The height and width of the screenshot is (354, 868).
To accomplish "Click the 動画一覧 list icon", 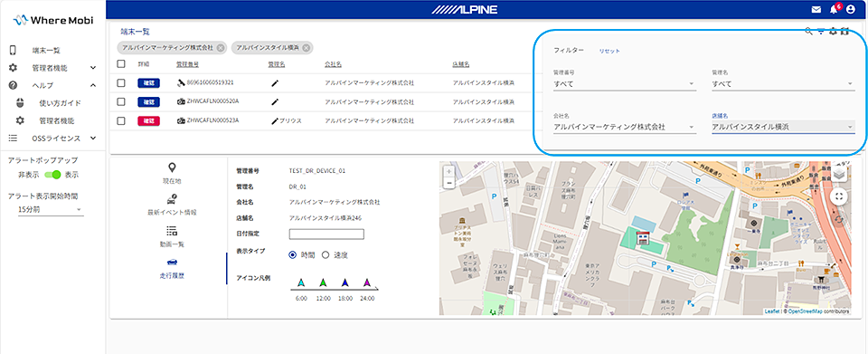I will (x=172, y=231).
